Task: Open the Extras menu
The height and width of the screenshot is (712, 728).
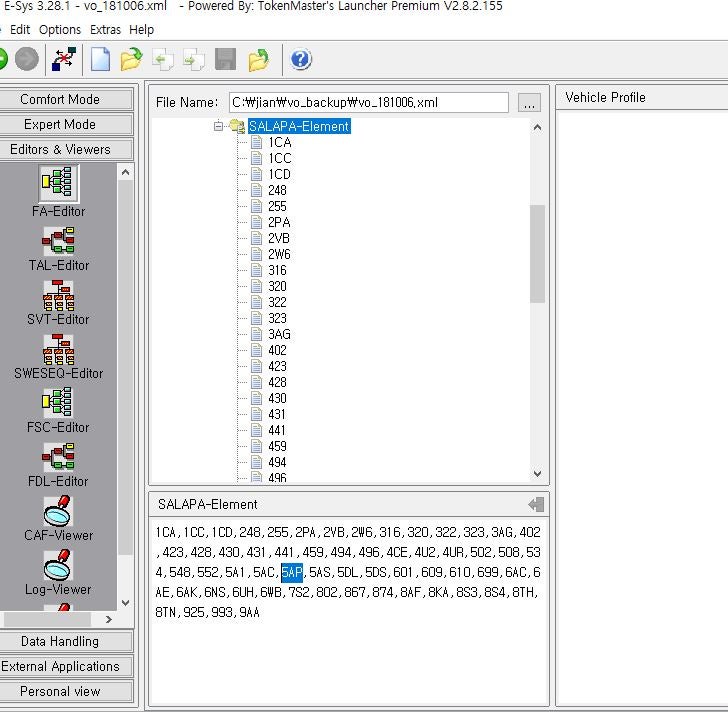Action: pyautogui.click(x=105, y=29)
